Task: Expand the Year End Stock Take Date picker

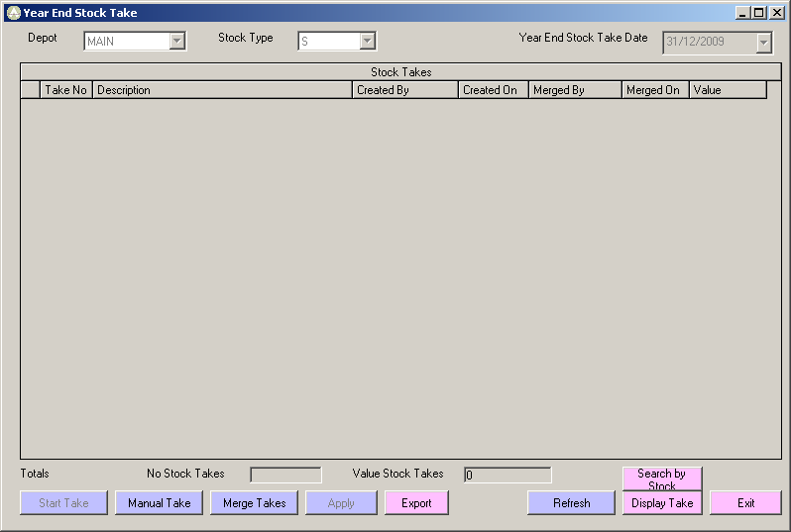Action: [764, 43]
